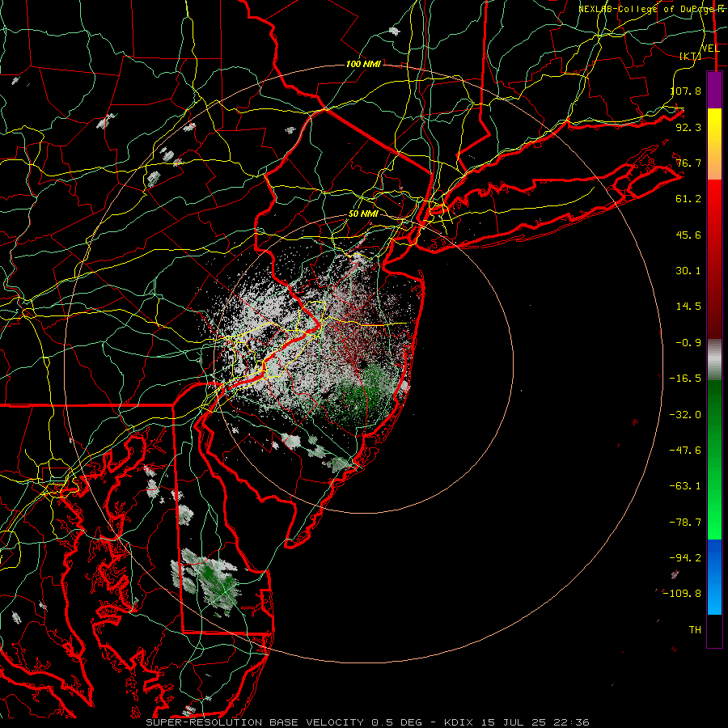728x728 pixels.
Task: Click the -32.0 legend value
Action: 685,415
